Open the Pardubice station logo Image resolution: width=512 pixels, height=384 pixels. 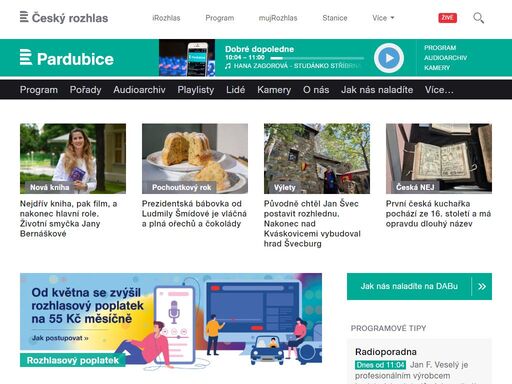point(67,58)
